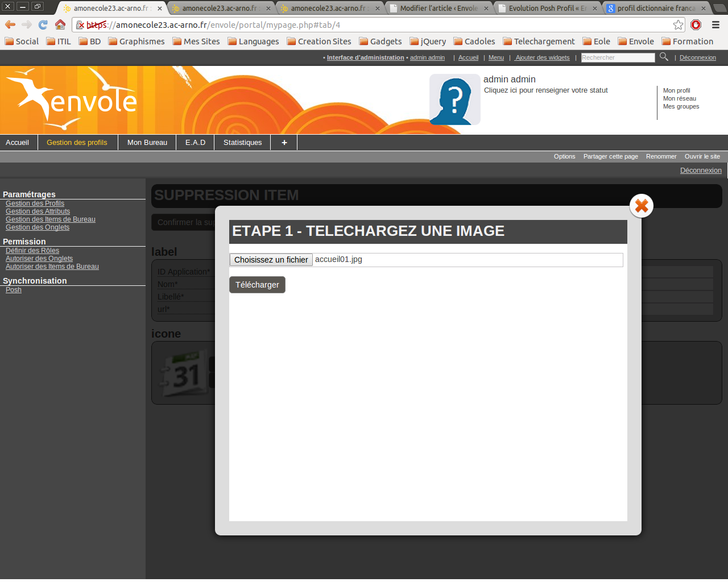Click Choisissez un fichier button
This screenshot has height=582, width=728.
click(271, 260)
